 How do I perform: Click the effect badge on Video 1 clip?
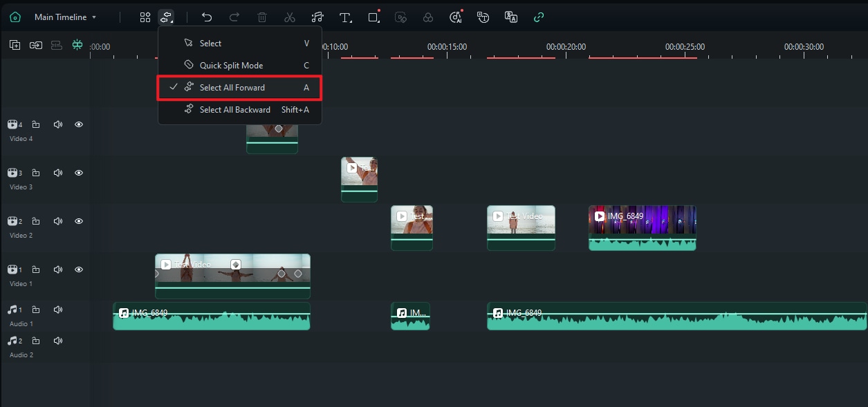point(236,264)
